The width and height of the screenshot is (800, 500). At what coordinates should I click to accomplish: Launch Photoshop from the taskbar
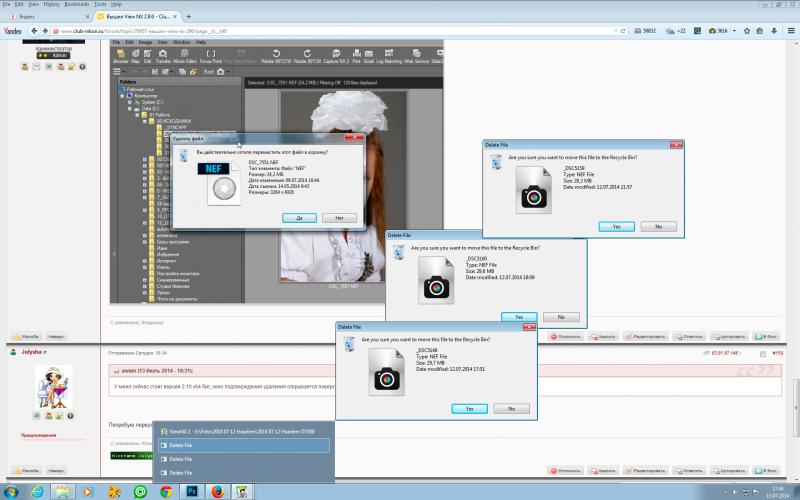tap(192, 492)
